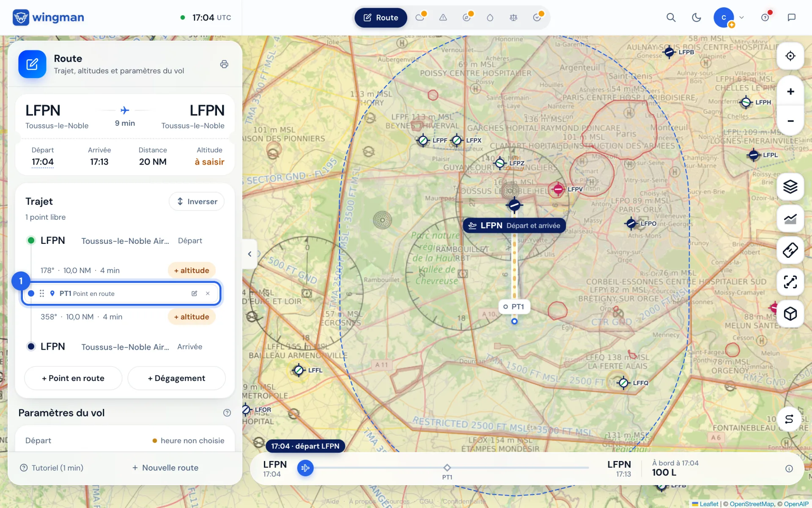Viewport: 812px width, 508px height.
Task: Open the chat feedback icon
Action: click(791, 17)
